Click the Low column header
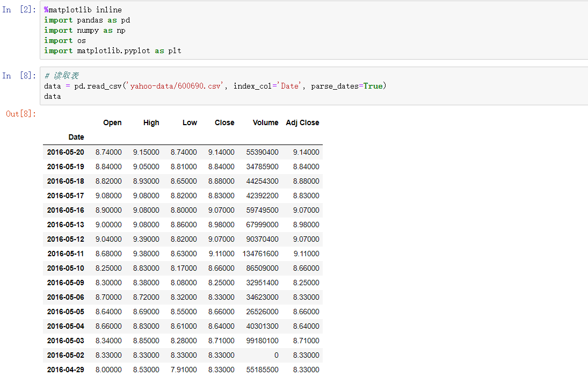Screen dimensions: 588x376 point(190,122)
